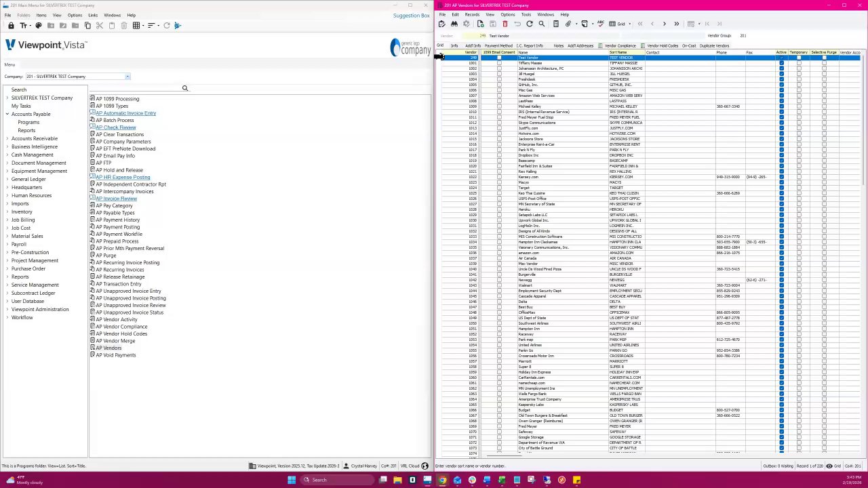The width and height of the screenshot is (868, 488).
Task: Switch to the Payment Method tab
Action: tap(498, 45)
